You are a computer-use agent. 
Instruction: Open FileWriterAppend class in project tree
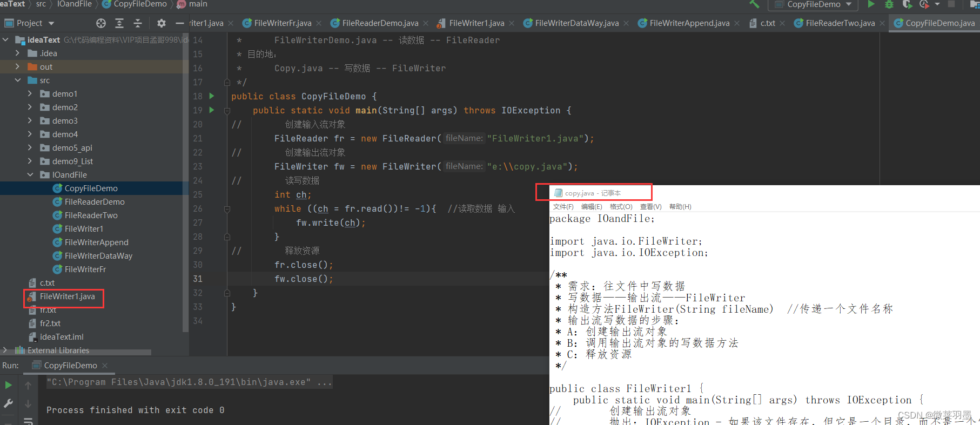click(96, 242)
